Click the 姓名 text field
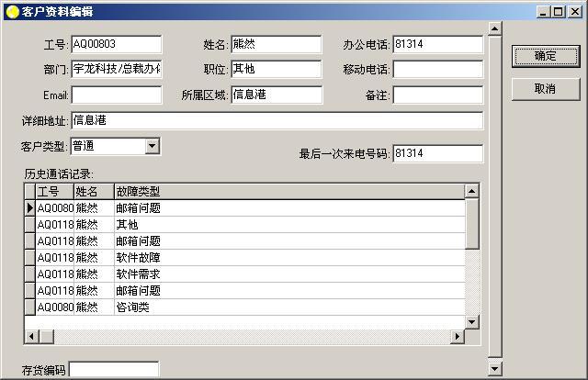This screenshot has width=588, height=380. (x=276, y=44)
